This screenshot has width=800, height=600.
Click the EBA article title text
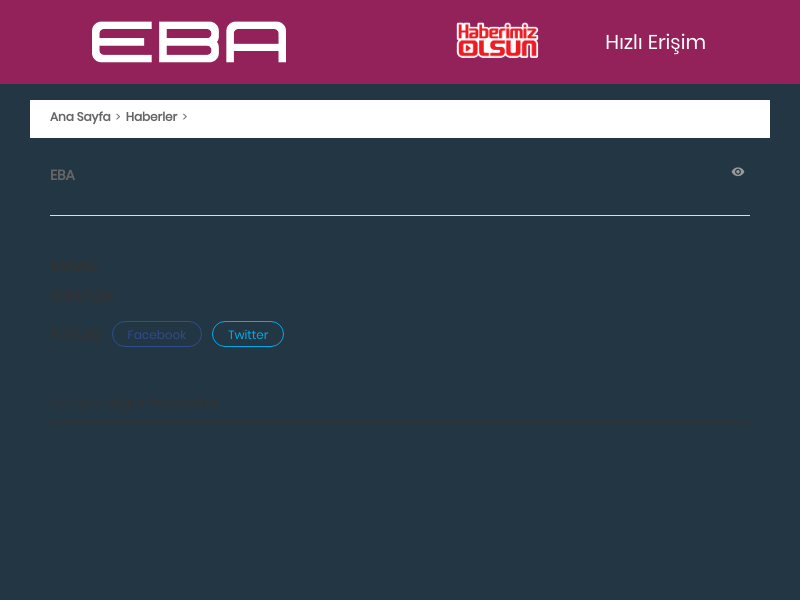pyautogui.click(x=62, y=175)
